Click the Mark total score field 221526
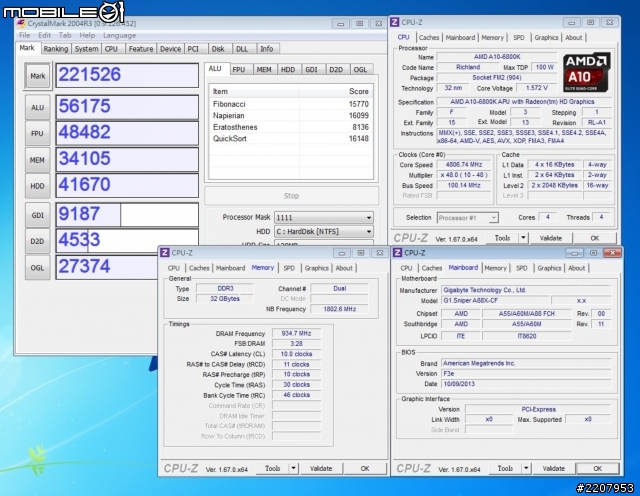 pos(127,75)
